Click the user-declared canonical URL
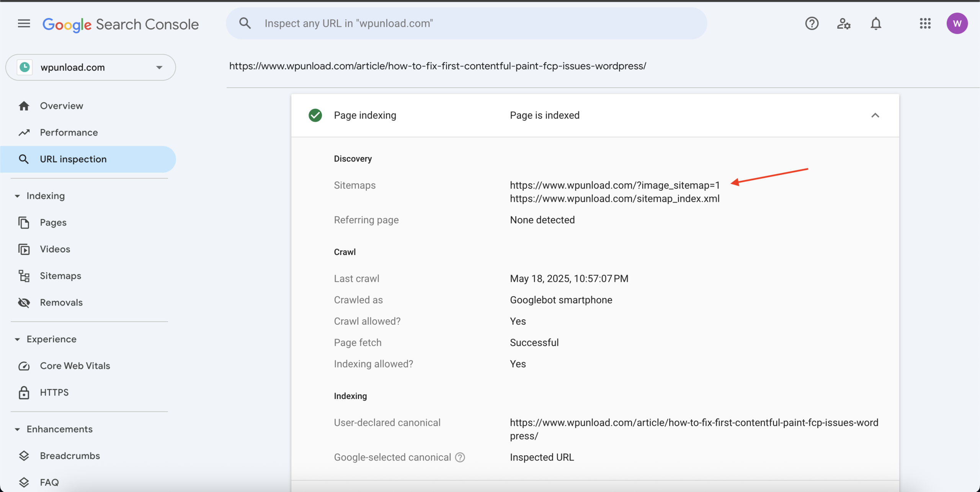The width and height of the screenshot is (980, 492). pos(694,429)
